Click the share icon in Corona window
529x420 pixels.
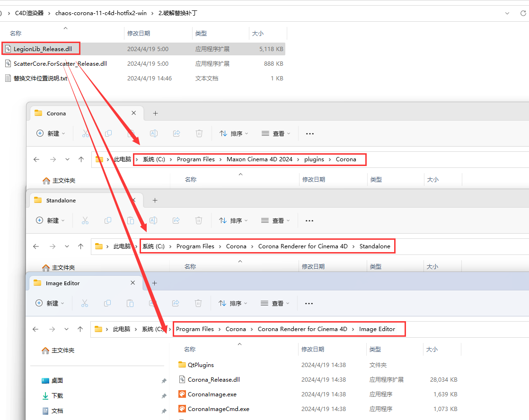coord(177,134)
